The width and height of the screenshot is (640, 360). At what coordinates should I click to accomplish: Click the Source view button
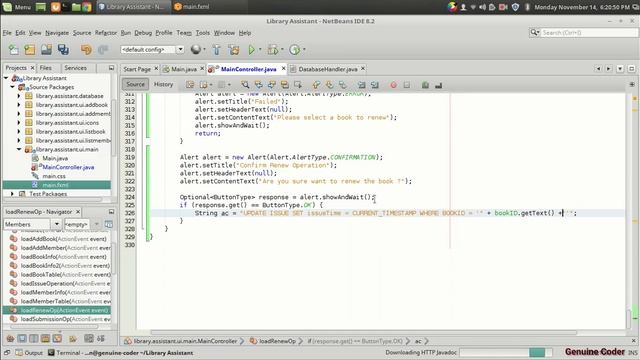(x=136, y=84)
